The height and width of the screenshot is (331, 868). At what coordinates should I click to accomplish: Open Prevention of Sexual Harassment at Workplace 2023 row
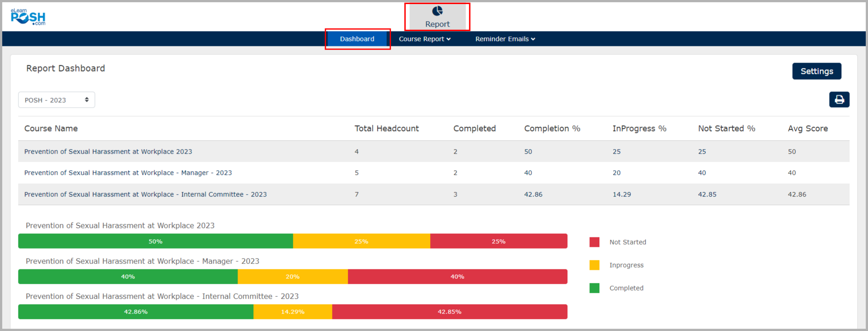click(108, 152)
